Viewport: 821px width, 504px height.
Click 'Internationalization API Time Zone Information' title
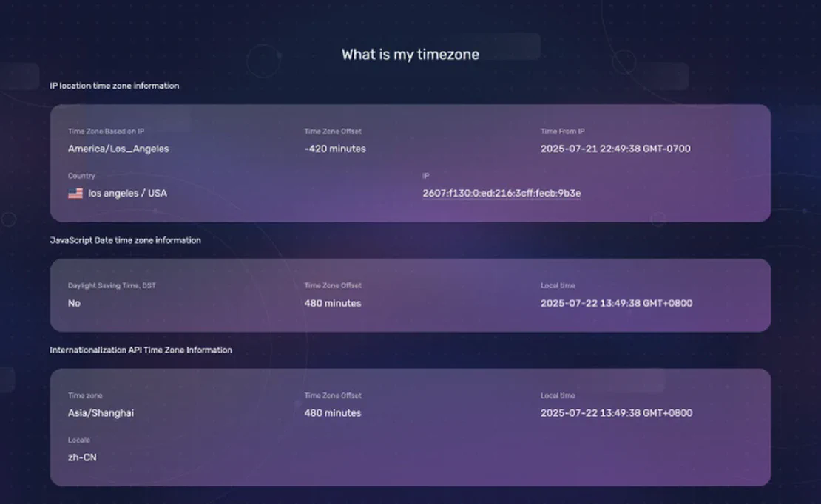141,350
